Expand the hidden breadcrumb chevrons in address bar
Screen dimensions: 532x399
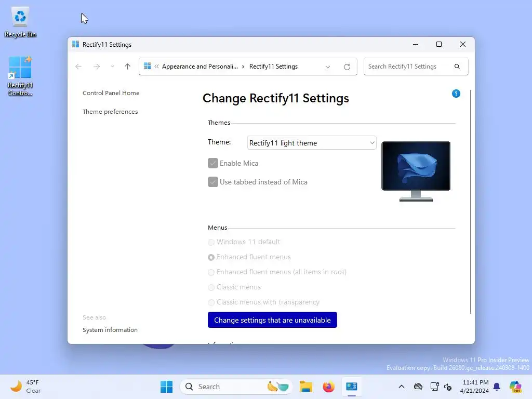(x=156, y=66)
